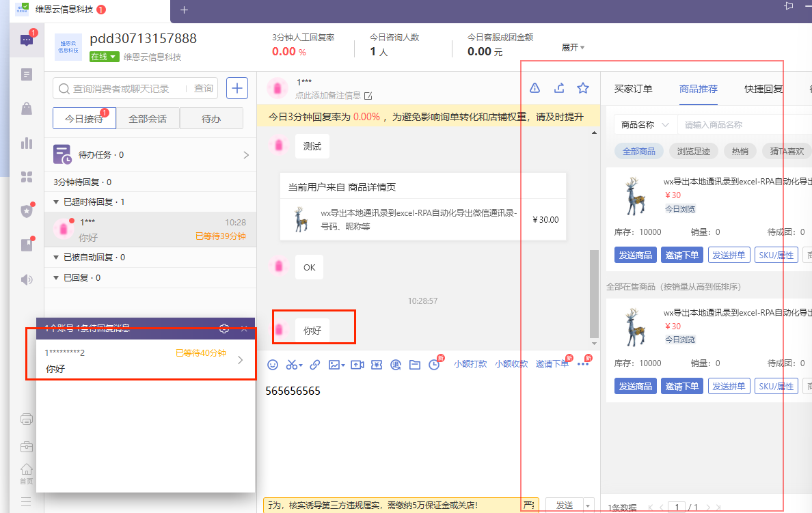
Task: Click the warning report triangle icon
Action: (x=535, y=87)
